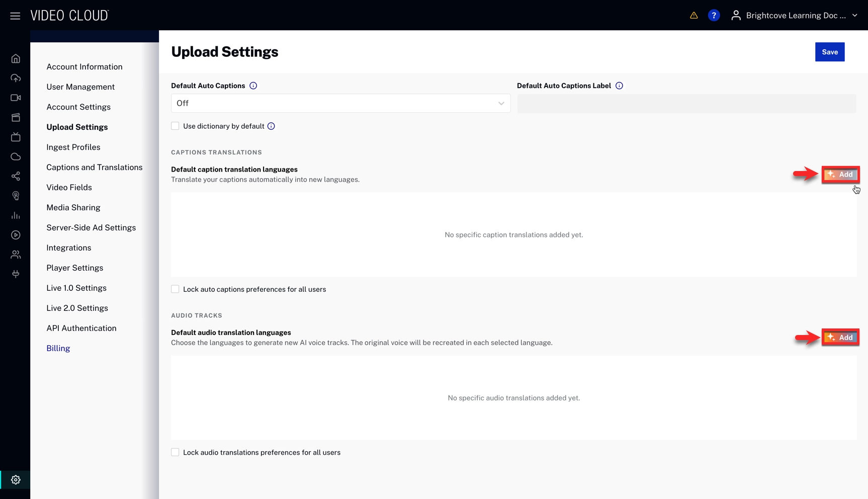This screenshot has height=499, width=868.
Task: Open the Analytics bar chart icon
Action: pos(16,216)
